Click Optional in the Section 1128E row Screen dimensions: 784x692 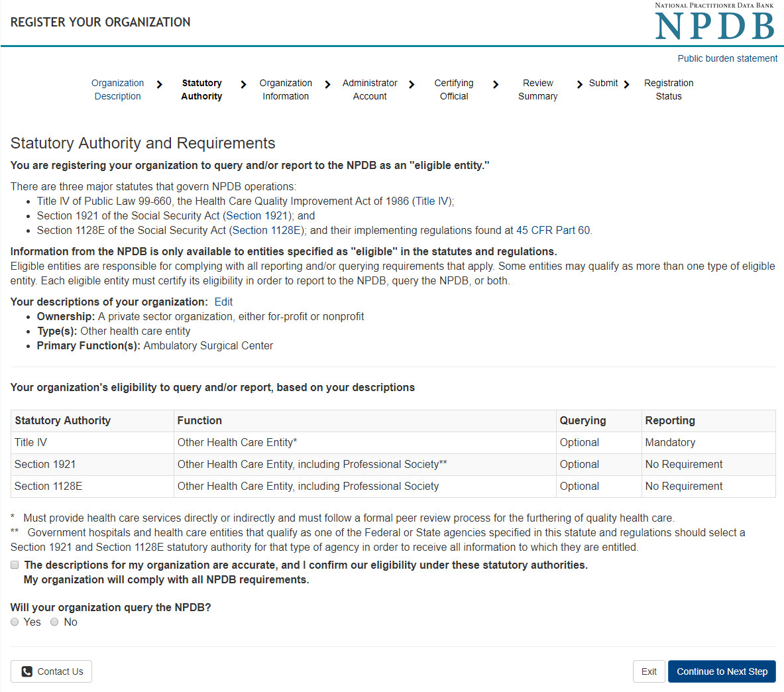pos(599,486)
